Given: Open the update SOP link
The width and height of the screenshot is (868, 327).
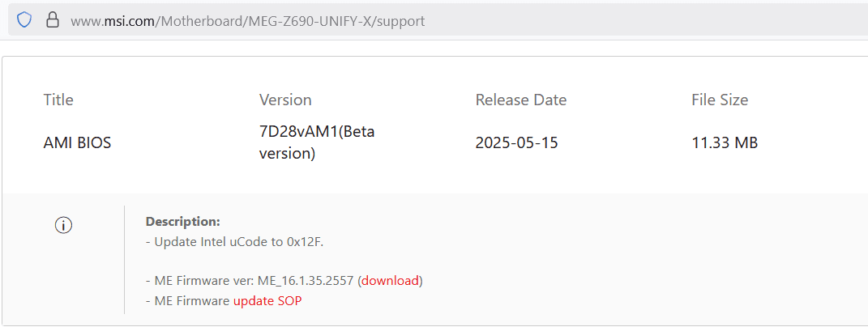Looking at the screenshot, I should tap(267, 301).
